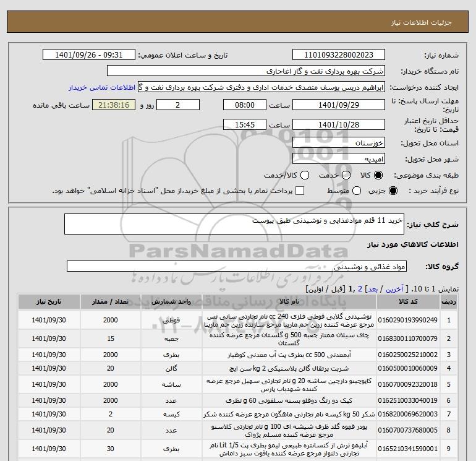Click the واحد شمارش column header
Viewport: 476px width, 461px height.
[171, 301]
